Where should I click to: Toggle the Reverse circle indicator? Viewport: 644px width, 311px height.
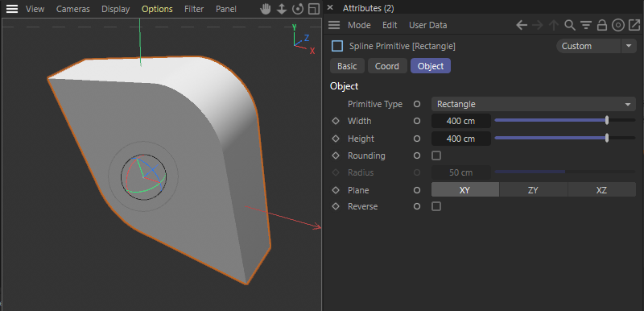point(417,206)
